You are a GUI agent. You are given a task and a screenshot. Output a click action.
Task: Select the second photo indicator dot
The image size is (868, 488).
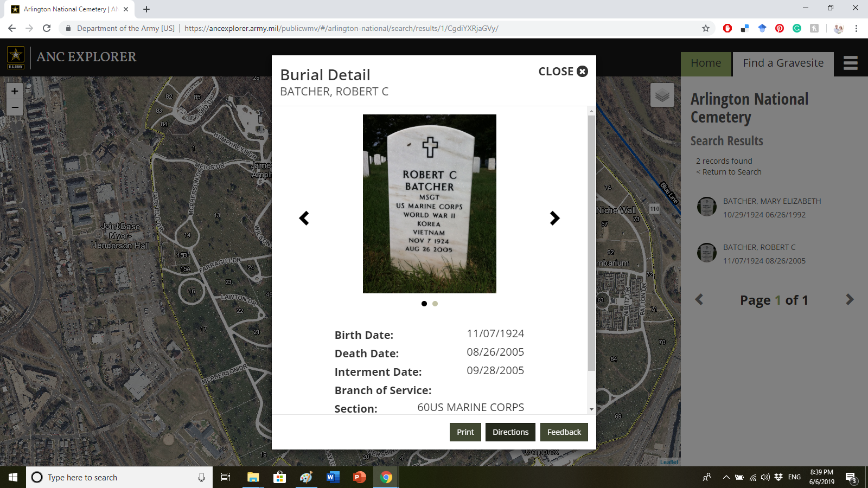click(435, 304)
